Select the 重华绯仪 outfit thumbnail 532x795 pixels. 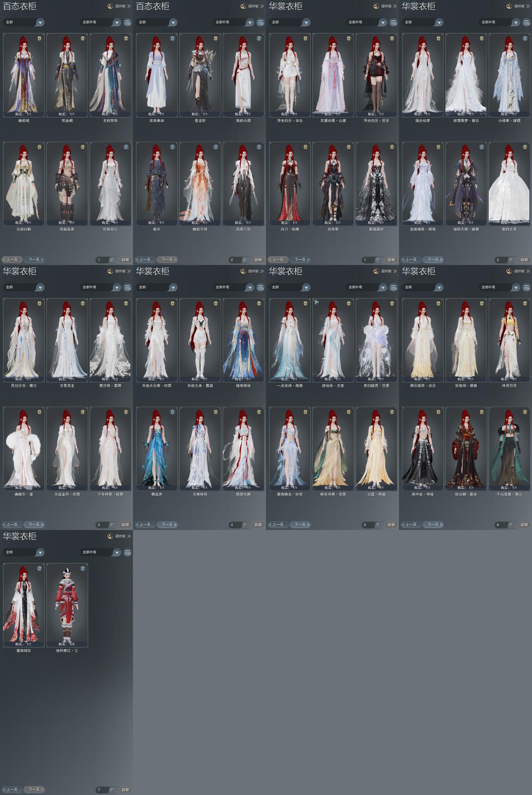click(x=24, y=605)
